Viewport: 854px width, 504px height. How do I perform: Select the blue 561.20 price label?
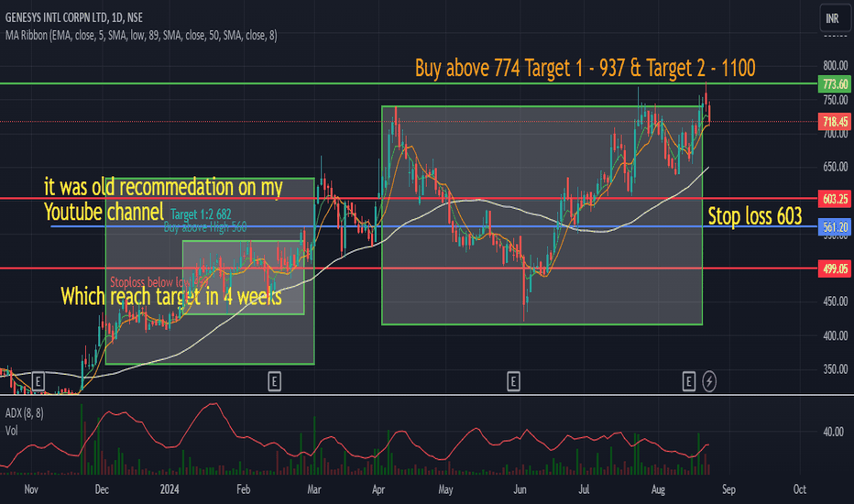coord(835,227)
